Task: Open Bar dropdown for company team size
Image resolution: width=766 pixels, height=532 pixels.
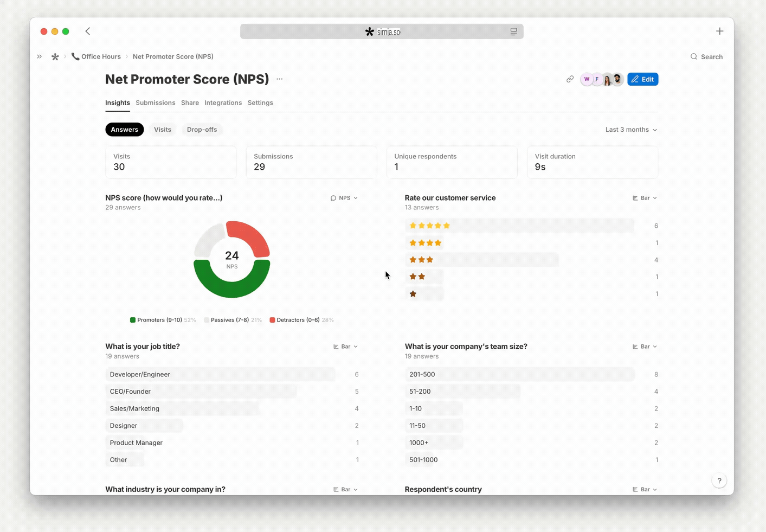Action: pyautogui.click(x=645, y=347)
